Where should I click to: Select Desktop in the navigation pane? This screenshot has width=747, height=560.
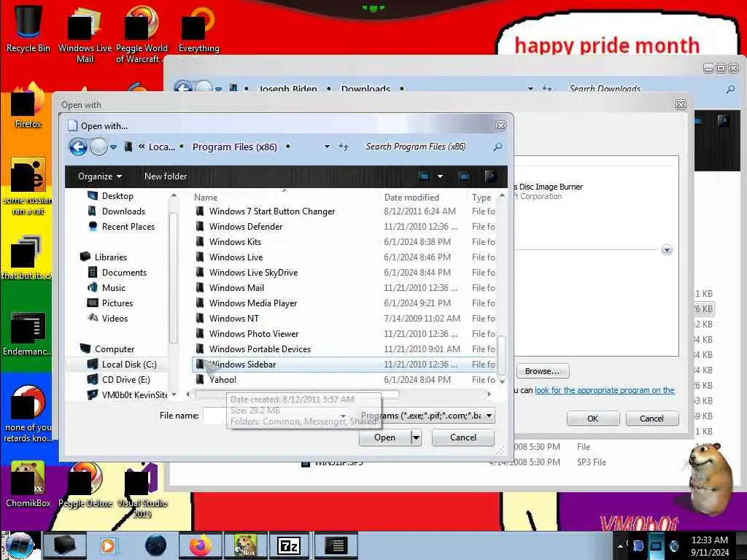(117, 195)
